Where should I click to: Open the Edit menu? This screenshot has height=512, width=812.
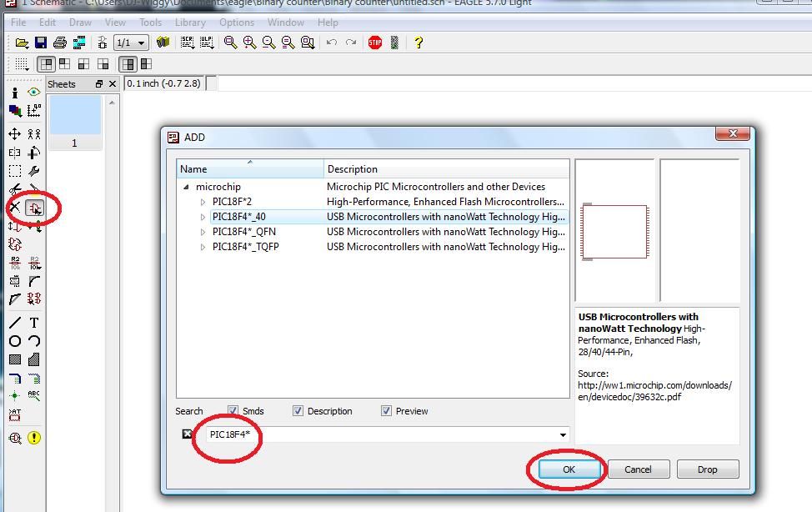[48, 23]
